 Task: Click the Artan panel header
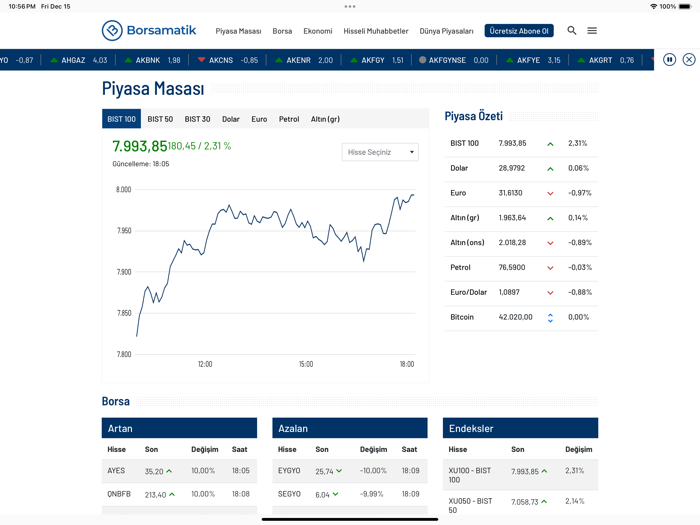click(x=179, y=428)
